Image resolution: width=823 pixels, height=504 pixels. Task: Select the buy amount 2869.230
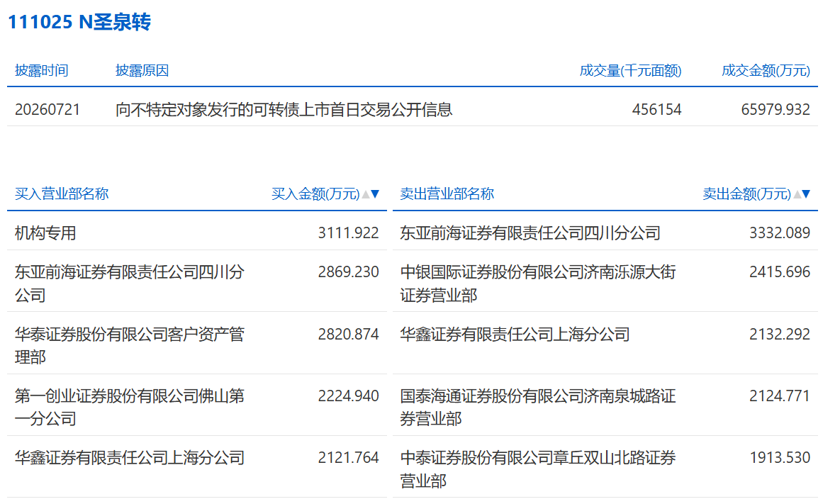pos(349,272)
